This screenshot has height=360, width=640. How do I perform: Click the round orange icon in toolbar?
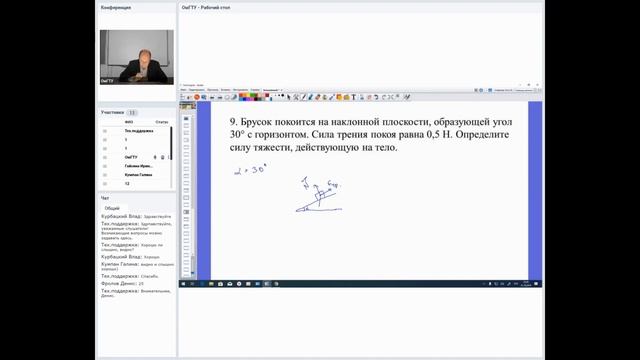coord(197,97)
